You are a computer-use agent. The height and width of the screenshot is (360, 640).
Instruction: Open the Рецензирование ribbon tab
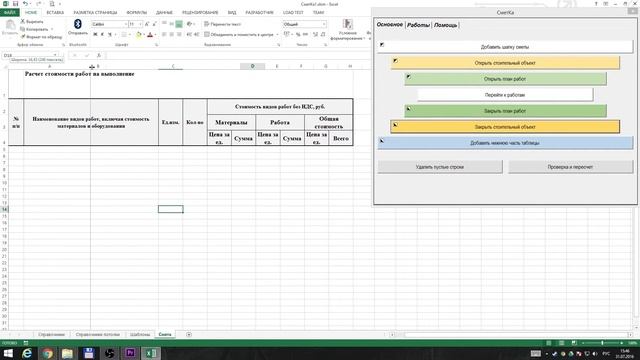[200, 12]
